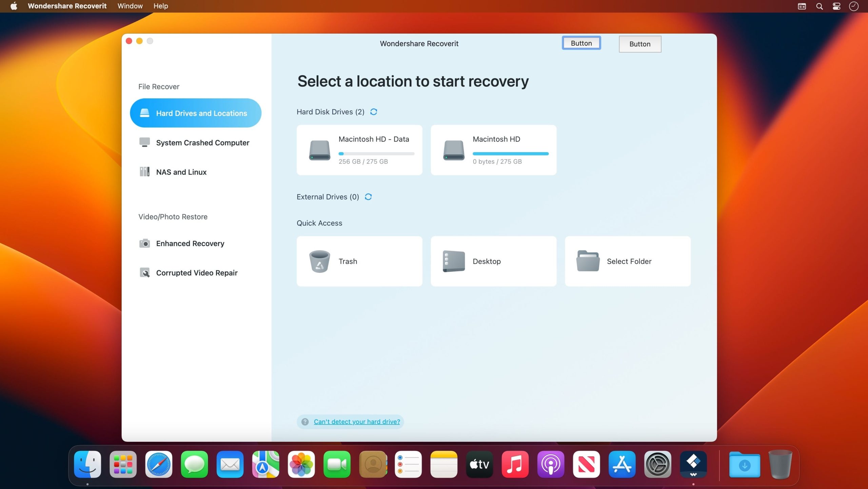This screenshot has height=489, width=868.
Task: Select NAS and Linux recovery option
Action: [x=181, y=172]
